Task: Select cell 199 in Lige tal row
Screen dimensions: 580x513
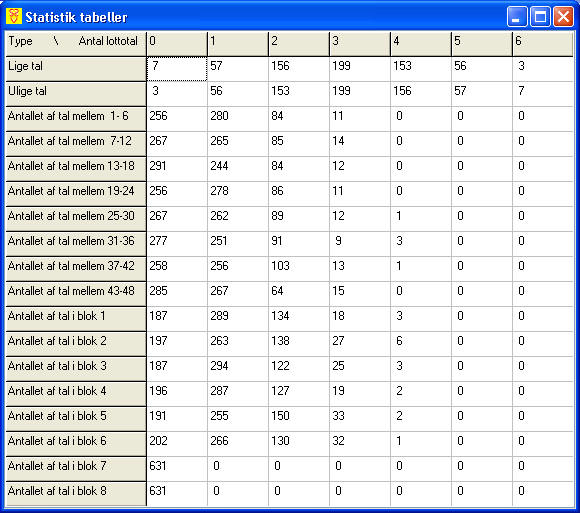Action: [360, 69]
